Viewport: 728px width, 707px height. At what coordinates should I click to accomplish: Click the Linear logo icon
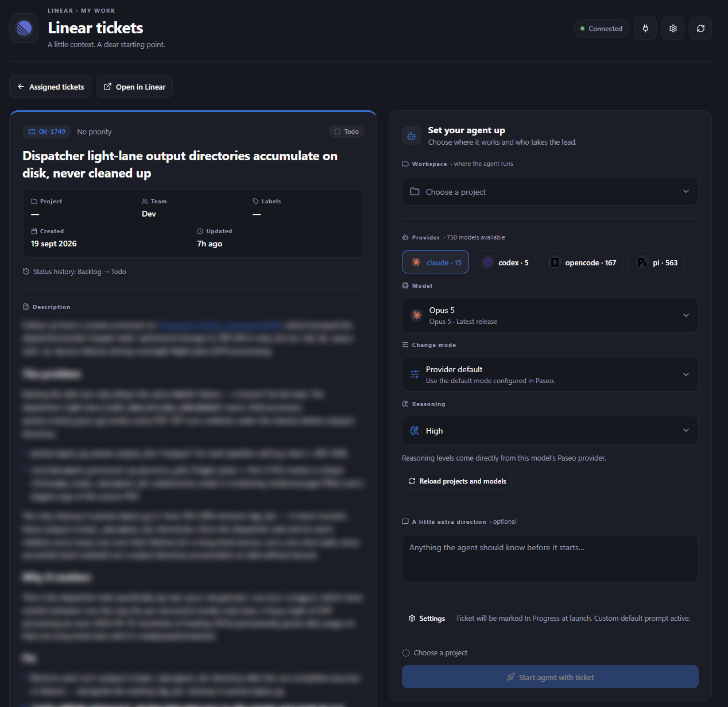tap(24, 28)
